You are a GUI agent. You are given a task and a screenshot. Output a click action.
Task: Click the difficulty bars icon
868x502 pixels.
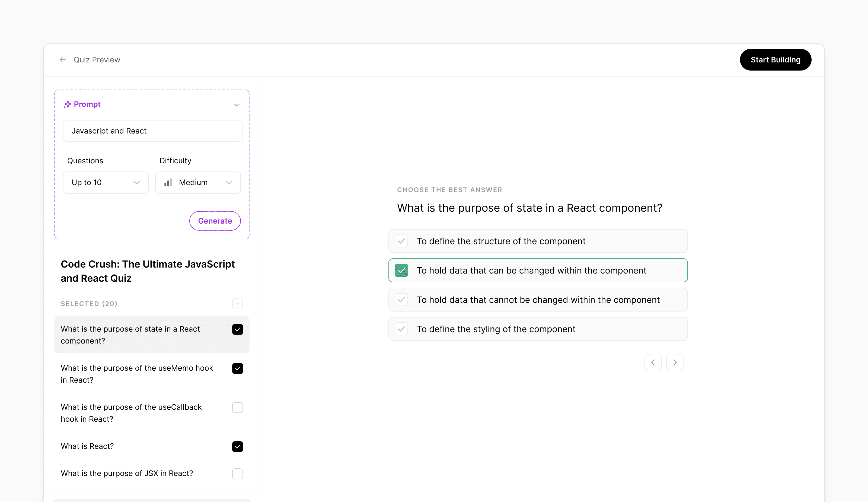point(168,182)
